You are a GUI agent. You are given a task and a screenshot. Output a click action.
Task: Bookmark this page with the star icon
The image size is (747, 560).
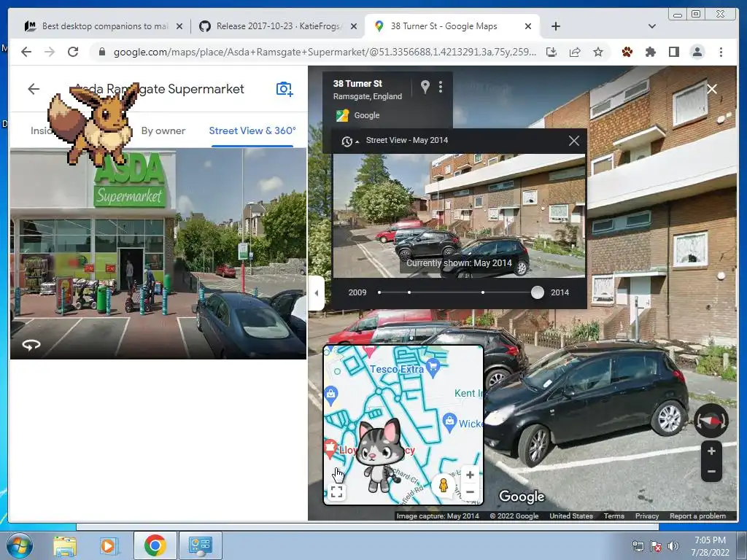(598, 52)
